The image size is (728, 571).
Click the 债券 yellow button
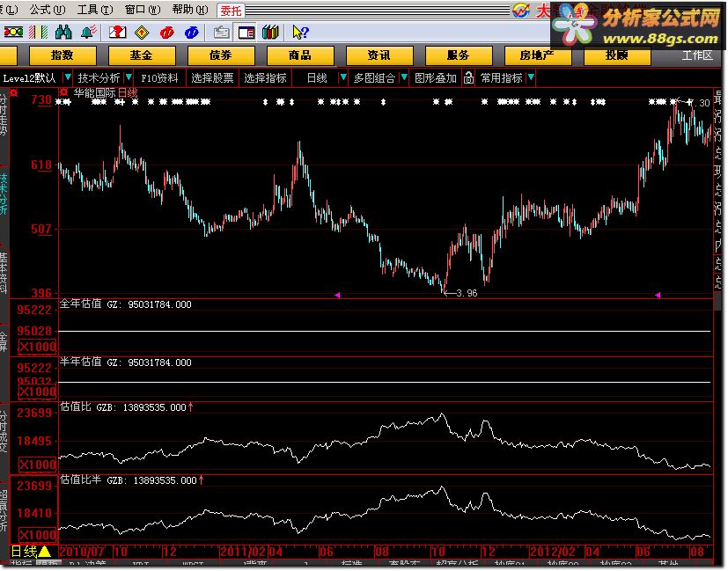[221, 55]
